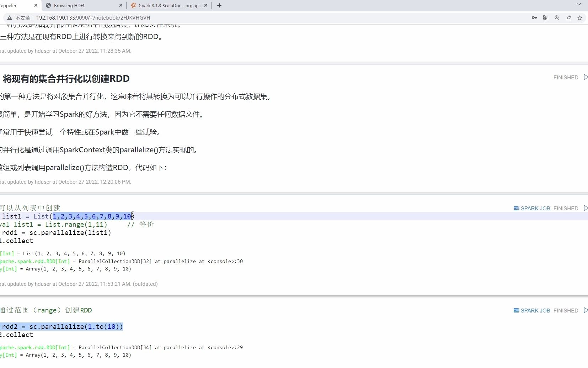Click the selected List(1,2,3...10) code line
Viewport: 588px width, 368px height.
tap(68, 216)
